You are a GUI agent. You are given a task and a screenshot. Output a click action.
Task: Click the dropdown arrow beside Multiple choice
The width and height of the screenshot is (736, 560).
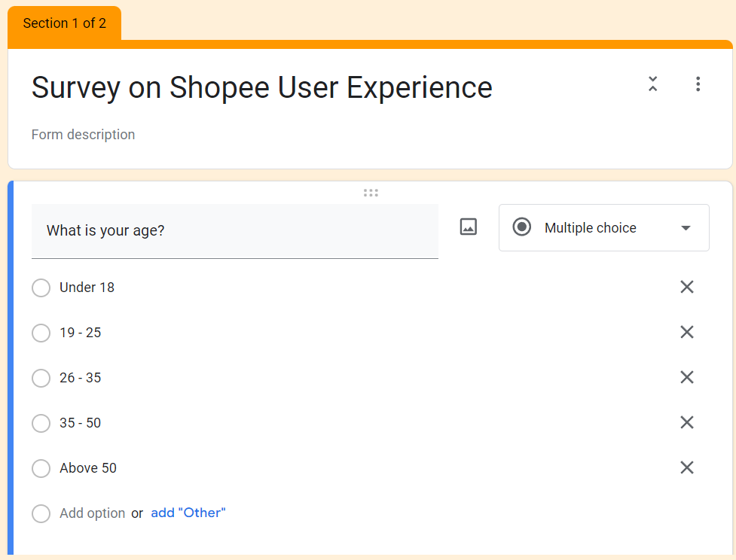coord(686,228)
